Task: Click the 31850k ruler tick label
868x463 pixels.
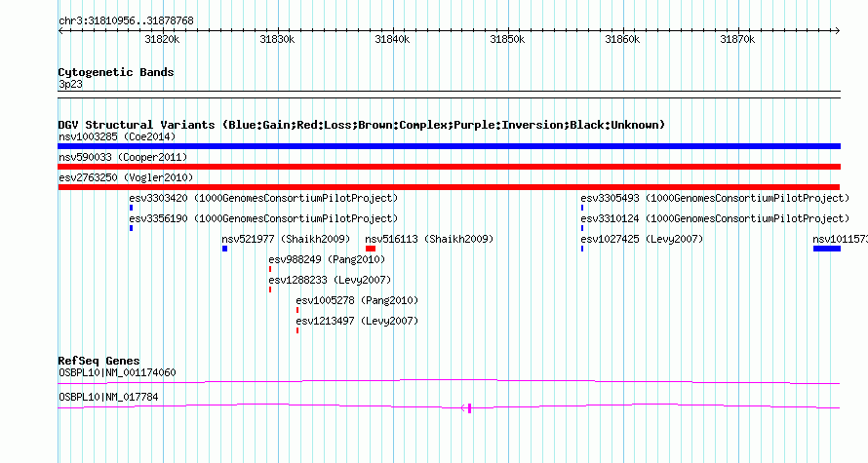Action: click(x=507, y=39)
